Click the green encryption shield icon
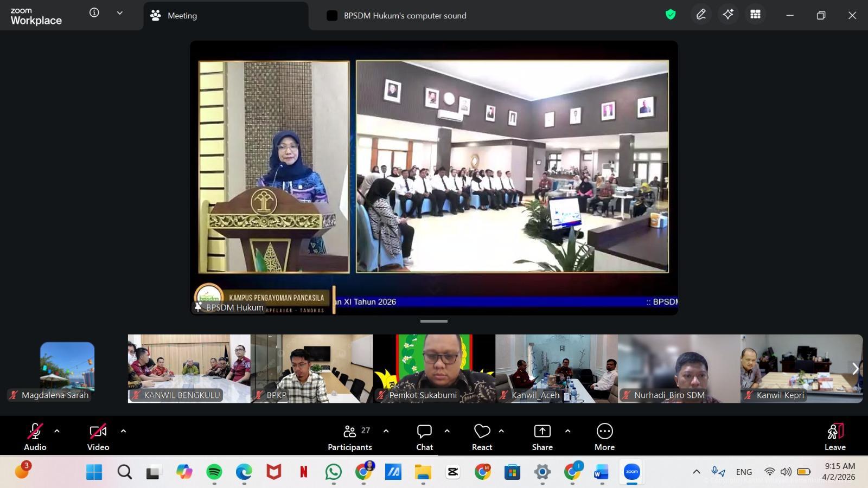868x488 pixels. pos(671,15)
